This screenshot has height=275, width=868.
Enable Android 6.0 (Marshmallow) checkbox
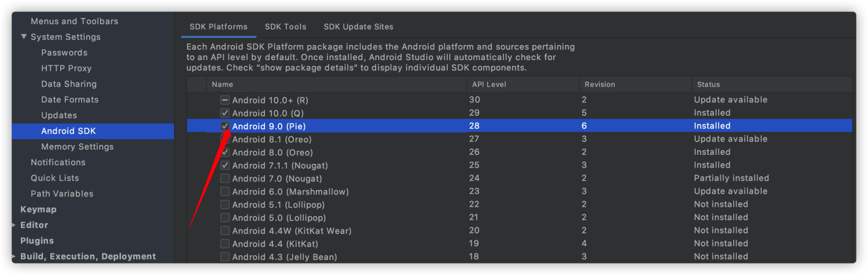click(x=225, y=191)
